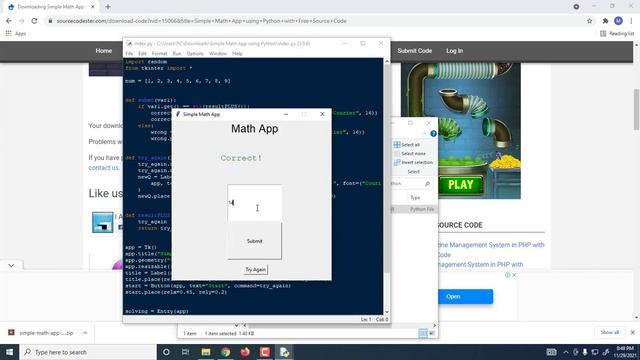The width and height of the screenshot is (640, 360).
Task: Click the Type column header in Explorer
Action: point(415,198)
